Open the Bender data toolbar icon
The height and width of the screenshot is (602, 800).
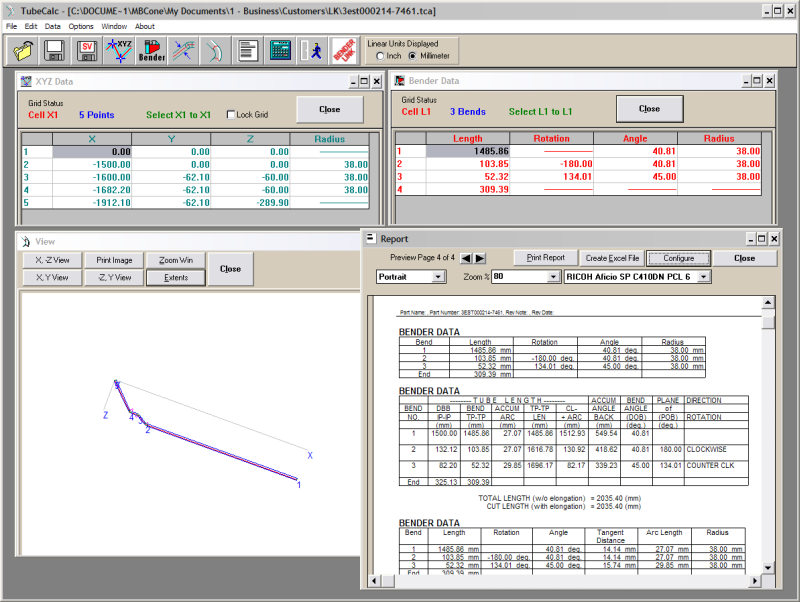click(151, 49)
